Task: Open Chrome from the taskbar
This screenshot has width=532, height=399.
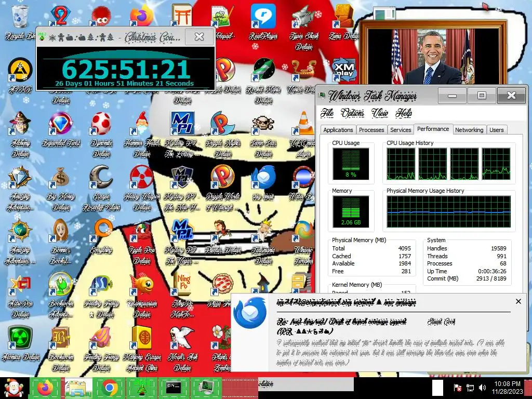Action: pos(110,388)
